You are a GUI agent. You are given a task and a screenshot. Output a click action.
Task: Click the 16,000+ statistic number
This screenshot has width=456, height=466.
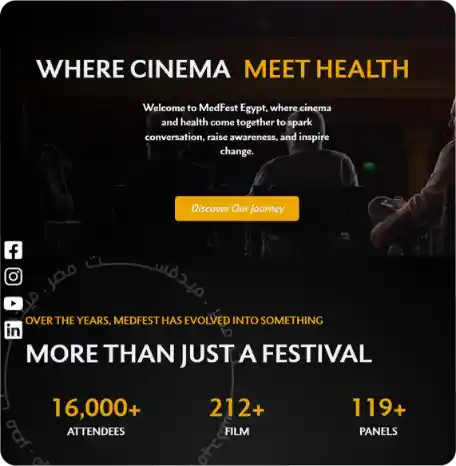click(96, 407)
